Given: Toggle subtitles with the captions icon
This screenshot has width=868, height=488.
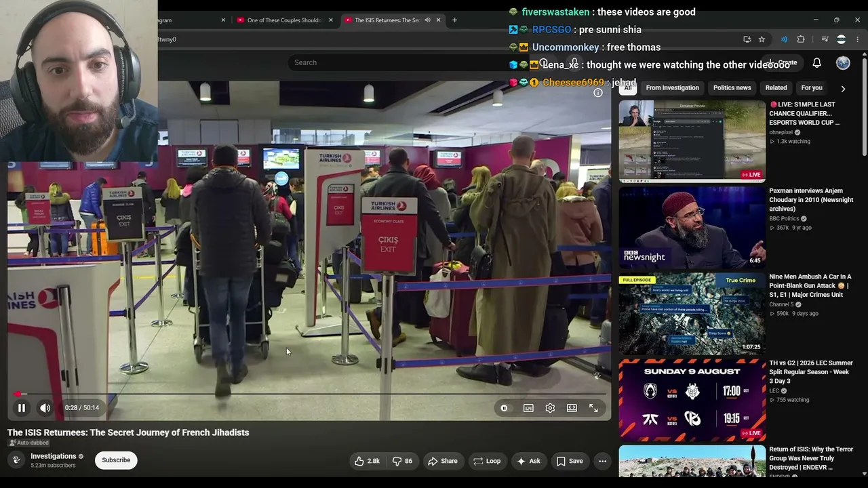Looking at the screenshot, I should point(528,408).
